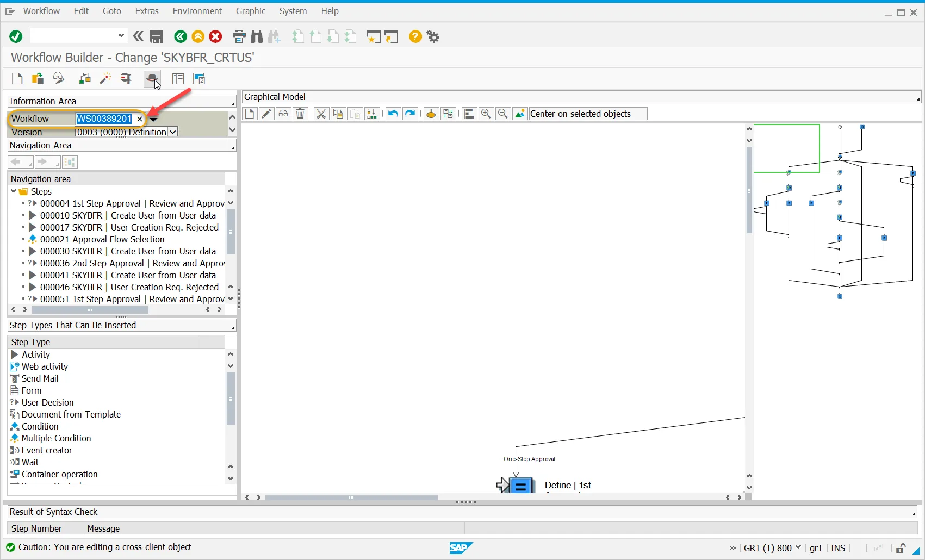The height and width of the screenshot is (560, 925).
Task: Click the scissors Cut icon in Graphical Model
Action: click(x=321, y=114)
